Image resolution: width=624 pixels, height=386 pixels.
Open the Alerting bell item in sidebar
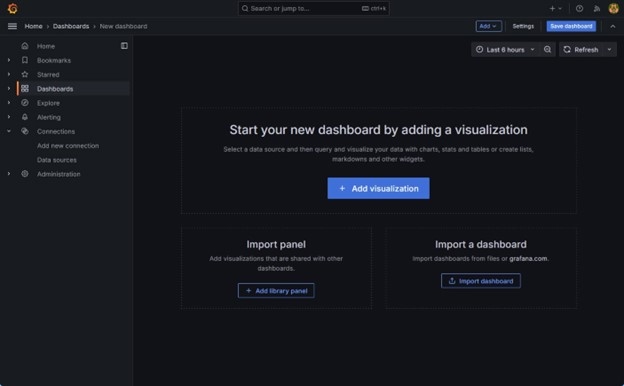click(x=49, y=117)
